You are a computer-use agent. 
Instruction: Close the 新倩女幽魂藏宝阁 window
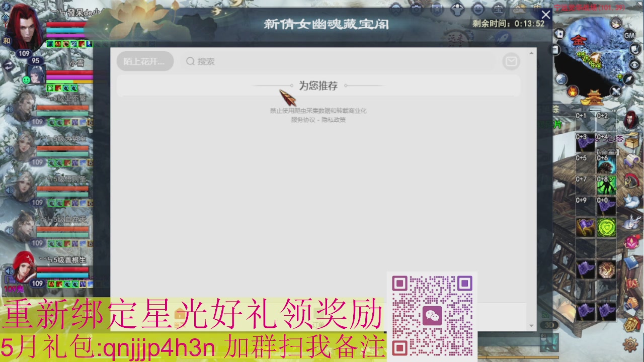tap(546, 15)
